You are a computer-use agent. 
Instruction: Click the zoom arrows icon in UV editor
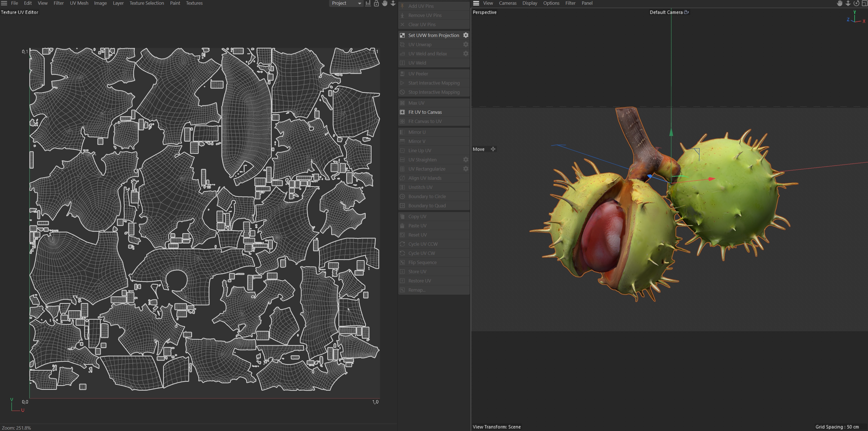(393, 3)
